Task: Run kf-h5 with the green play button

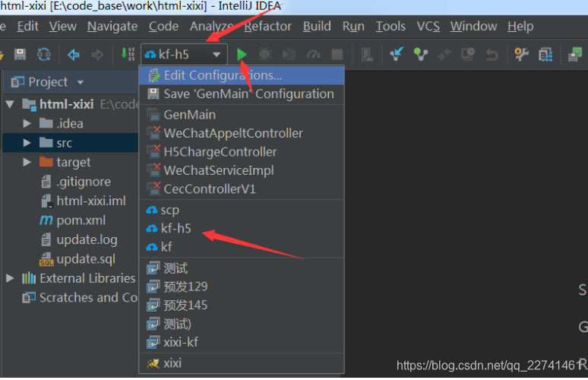Action: tap(242, 55)
